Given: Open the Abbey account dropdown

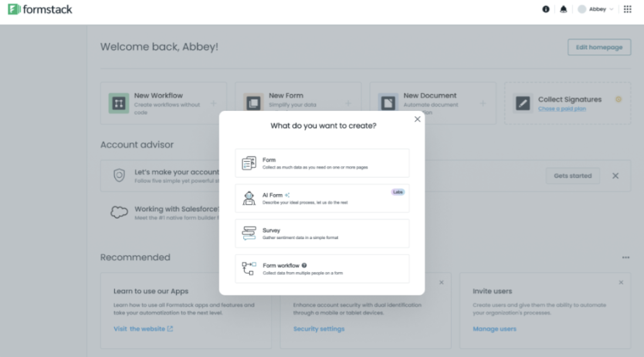Looking at the screenshot, I should coord(596,9).
